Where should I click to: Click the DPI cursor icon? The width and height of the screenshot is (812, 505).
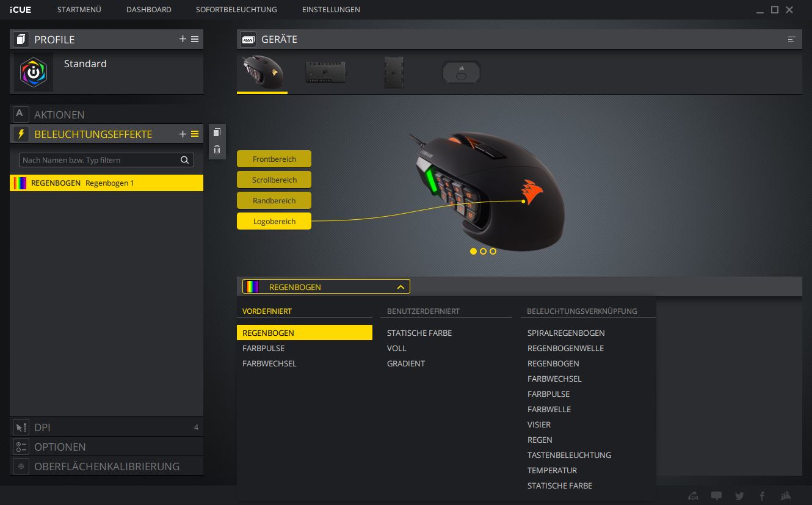pyautogui.click(x=21, y=427)
